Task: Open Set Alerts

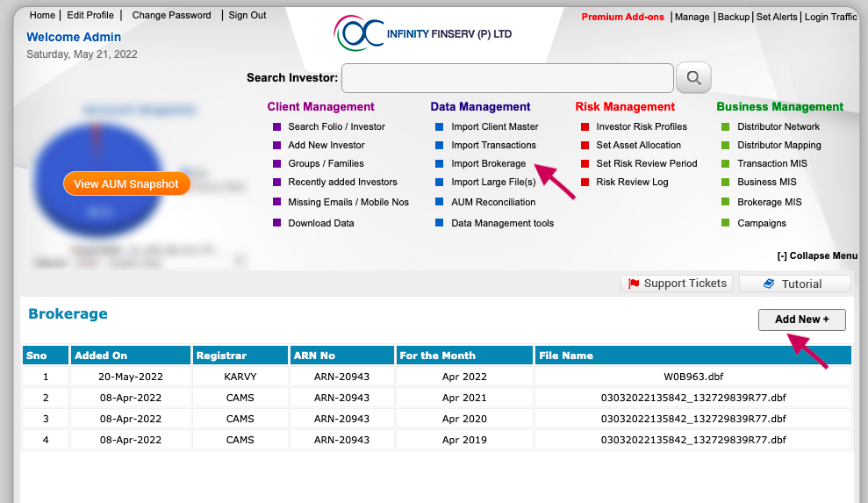Action: (777, 17)
